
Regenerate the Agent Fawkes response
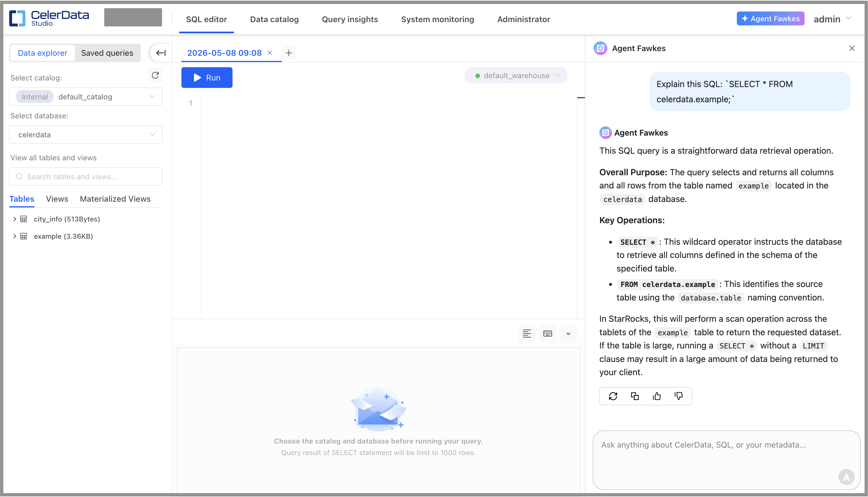(613, 396)
